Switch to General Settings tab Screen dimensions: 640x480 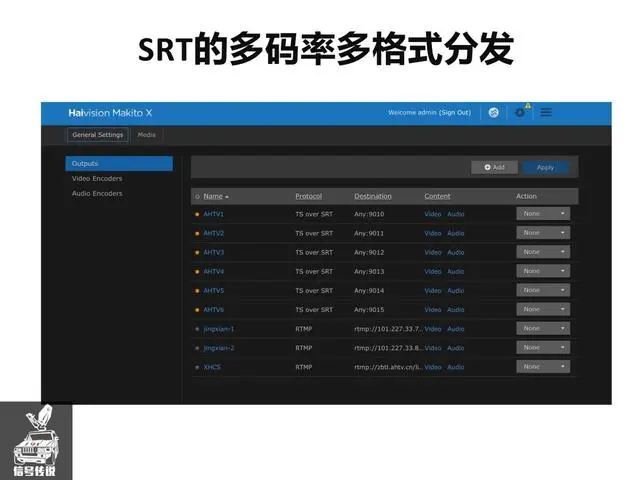(98, 135)
